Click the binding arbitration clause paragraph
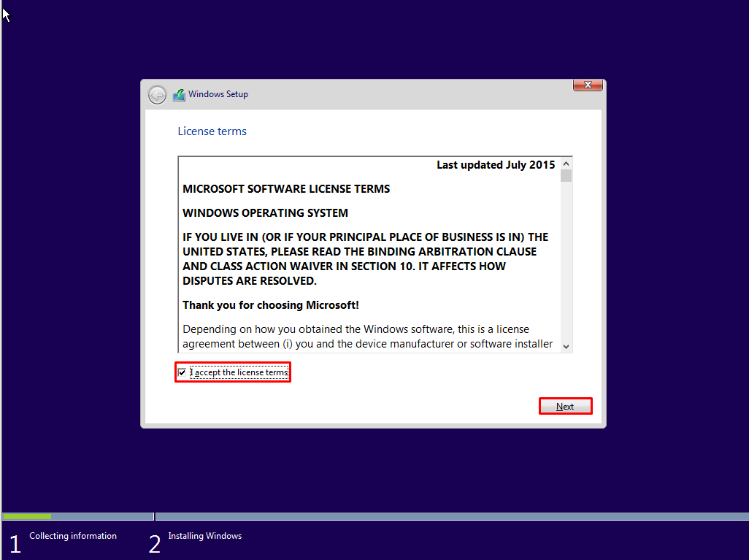The image size is (749, 560). pos(366,259)
